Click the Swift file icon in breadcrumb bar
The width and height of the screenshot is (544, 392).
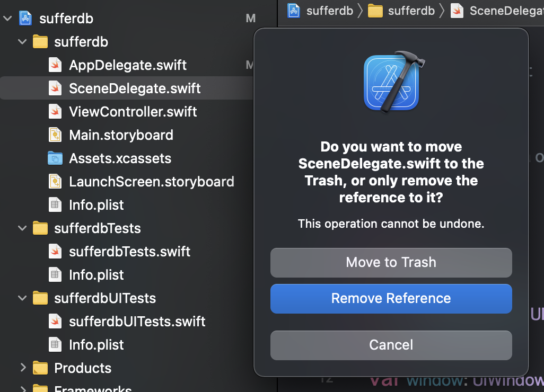[x=457, y=11]
